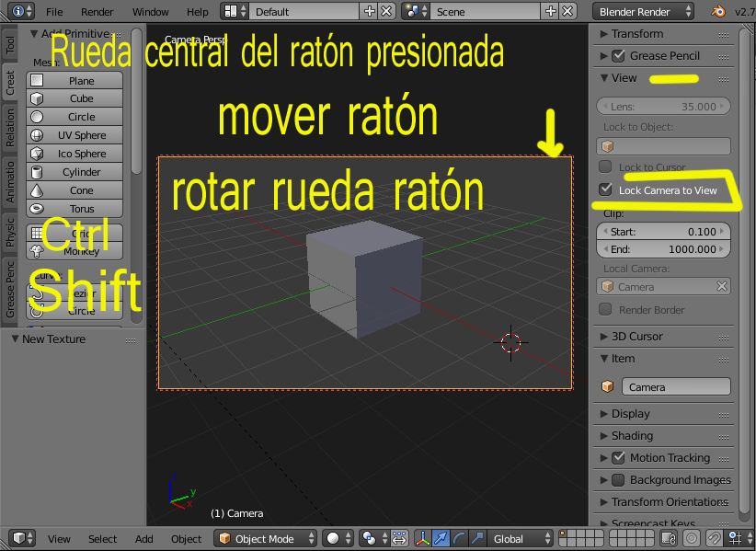Open viewport shading mode selector
The width and height of the screenshot is (756, 551).
[338, 538]
